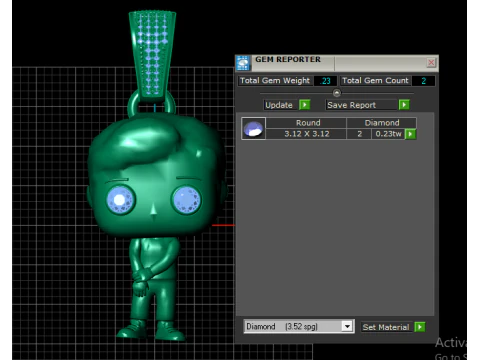Click the Total Gem Count value 2
Image resolution: width=480 pixels, height=360 pixels.
(x=423, y=81)
